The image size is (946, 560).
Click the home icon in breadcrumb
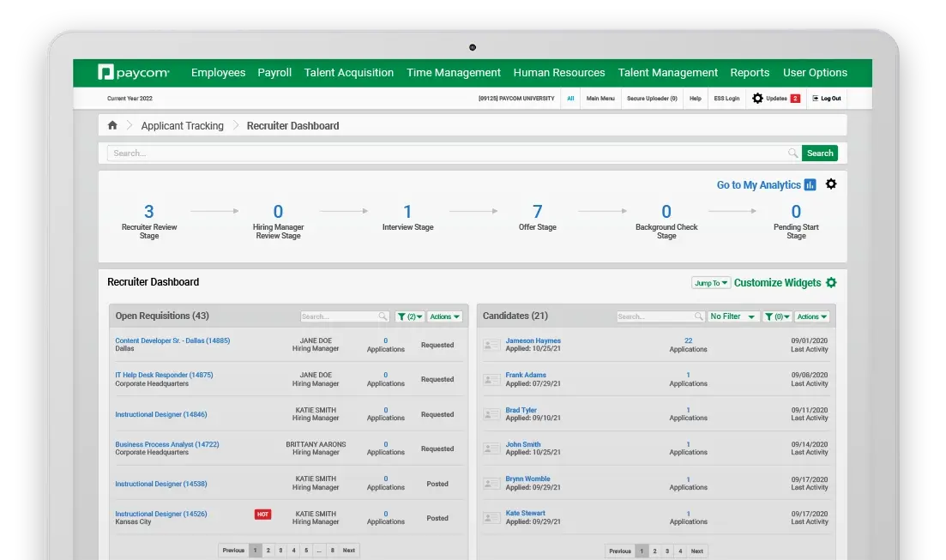(x=112, y=125)
